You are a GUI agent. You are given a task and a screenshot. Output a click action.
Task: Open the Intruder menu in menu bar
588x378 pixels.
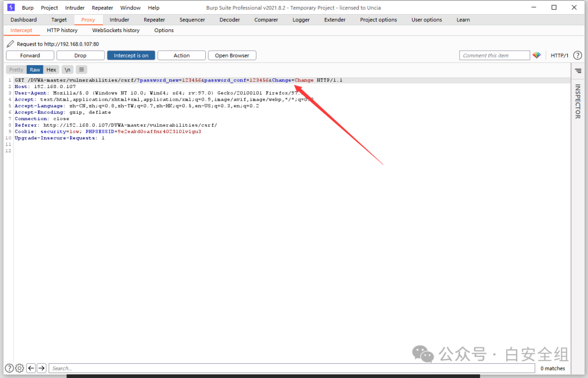(75, 8)
